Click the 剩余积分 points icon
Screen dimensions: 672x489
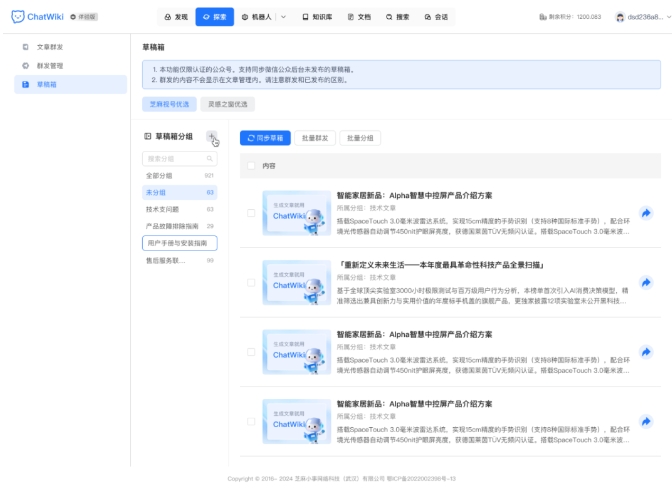(x=543, y=17)
